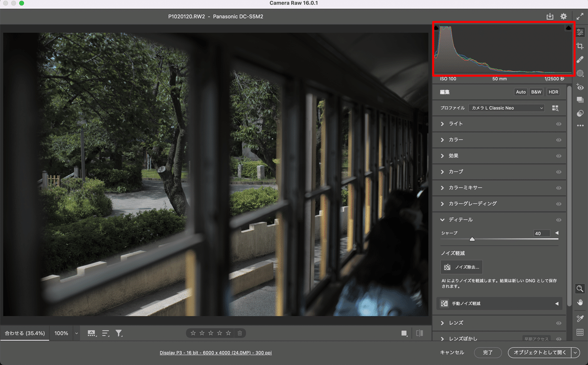Open Display P3 workflow settings link
This screenshot has width=588, height=365.
pyautogui.click(x=216, y=352)
